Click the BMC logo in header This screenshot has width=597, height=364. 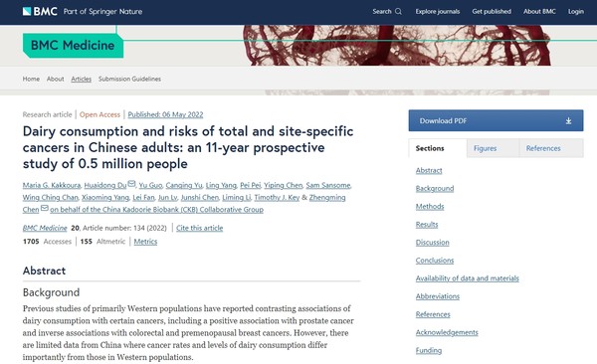pos(40,11)
